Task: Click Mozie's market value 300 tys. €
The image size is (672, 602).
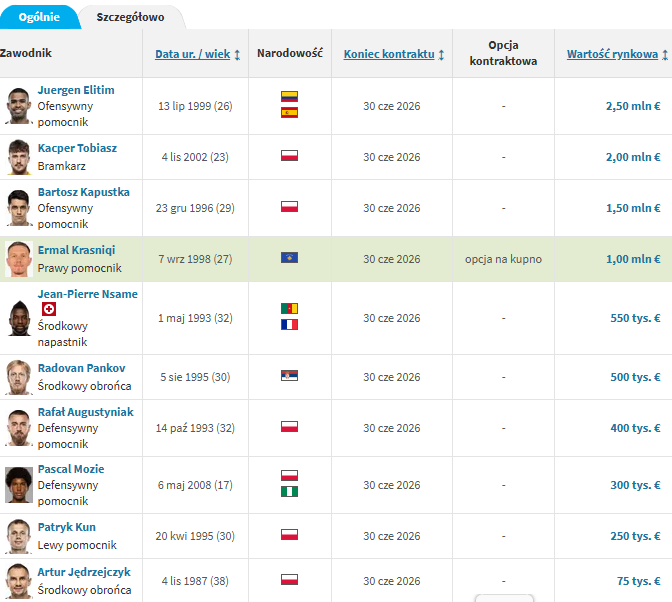Action: [635, 485]
